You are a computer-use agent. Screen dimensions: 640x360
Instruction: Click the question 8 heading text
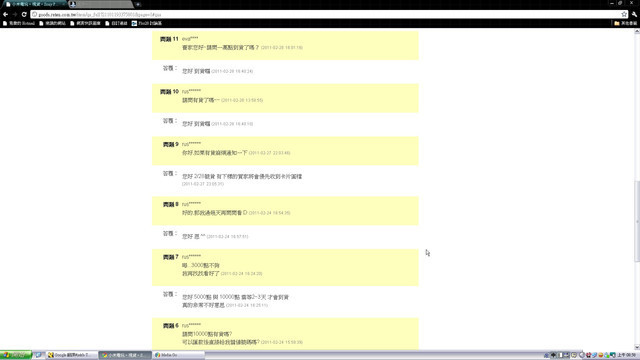(171, 204)
